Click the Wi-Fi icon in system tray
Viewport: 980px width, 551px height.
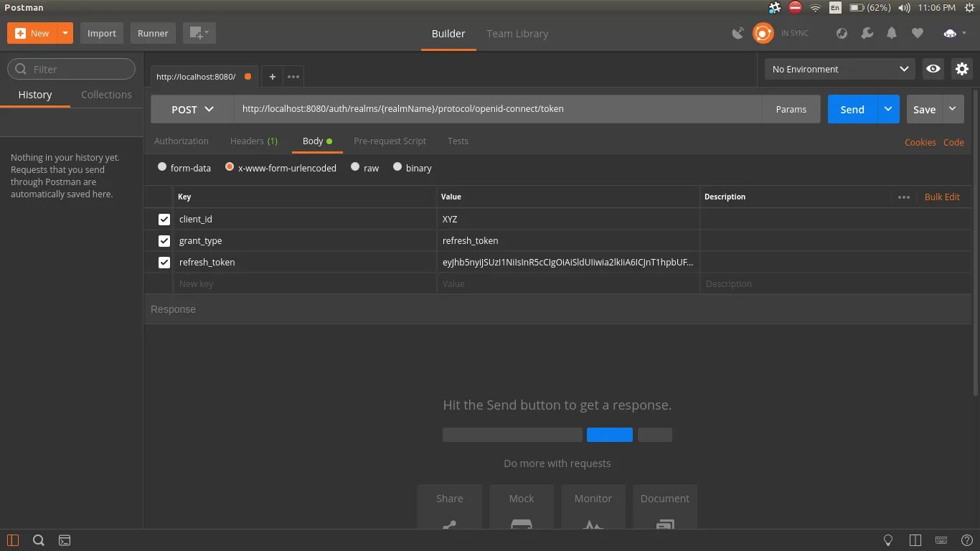pyautogui.click(x=815, y=7)
